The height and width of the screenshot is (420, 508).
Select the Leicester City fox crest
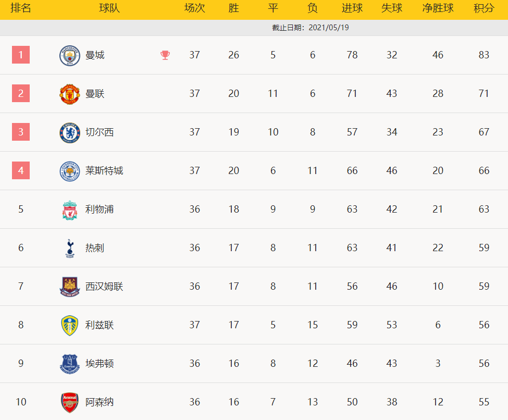coord(70,171)
